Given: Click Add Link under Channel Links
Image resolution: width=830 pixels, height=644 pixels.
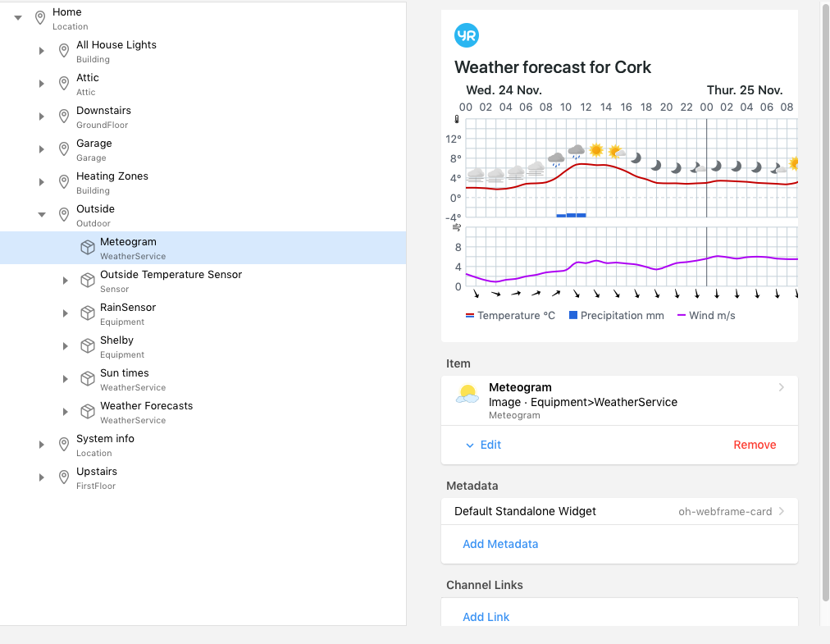Looking at the screenshot, I should point(486,617).
